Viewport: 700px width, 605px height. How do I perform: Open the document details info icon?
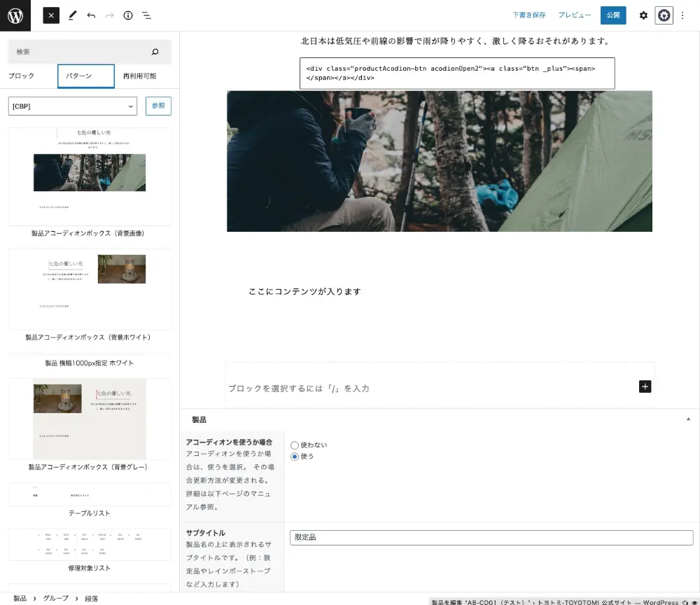coord(128,15)
